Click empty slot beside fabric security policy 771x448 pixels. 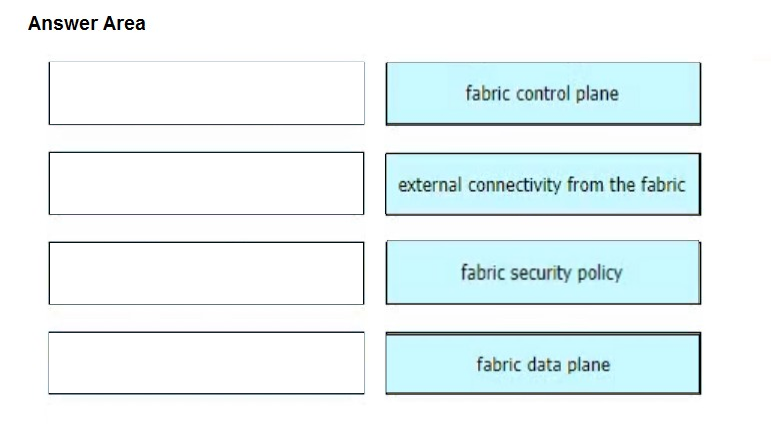[x=207, y=273]
